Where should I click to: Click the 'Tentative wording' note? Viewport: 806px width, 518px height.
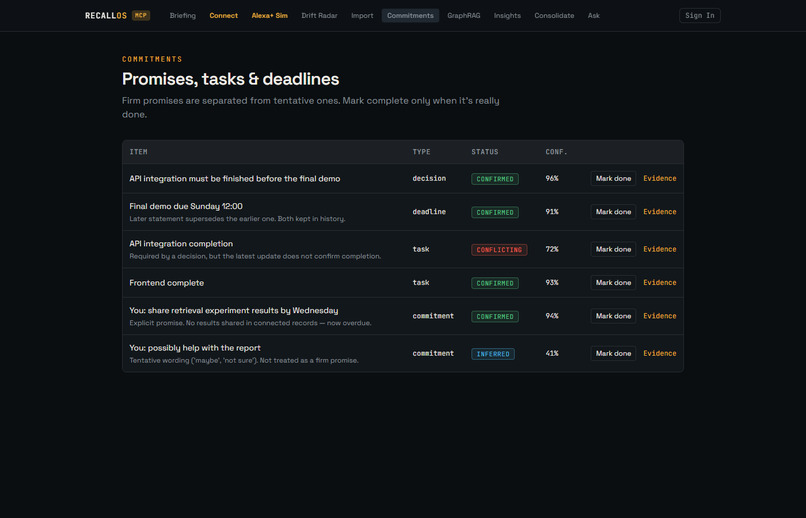[x=244, y=361]
